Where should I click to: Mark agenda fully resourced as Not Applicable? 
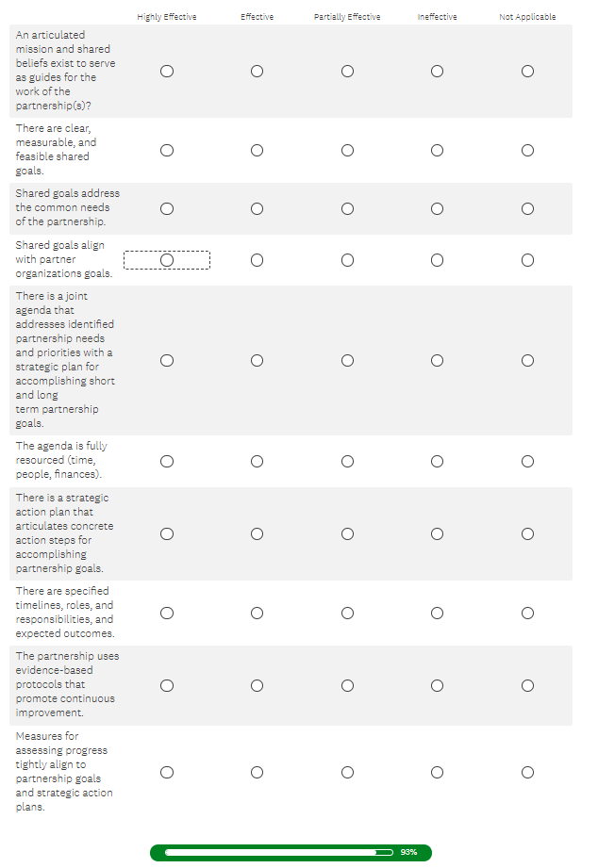527,461
